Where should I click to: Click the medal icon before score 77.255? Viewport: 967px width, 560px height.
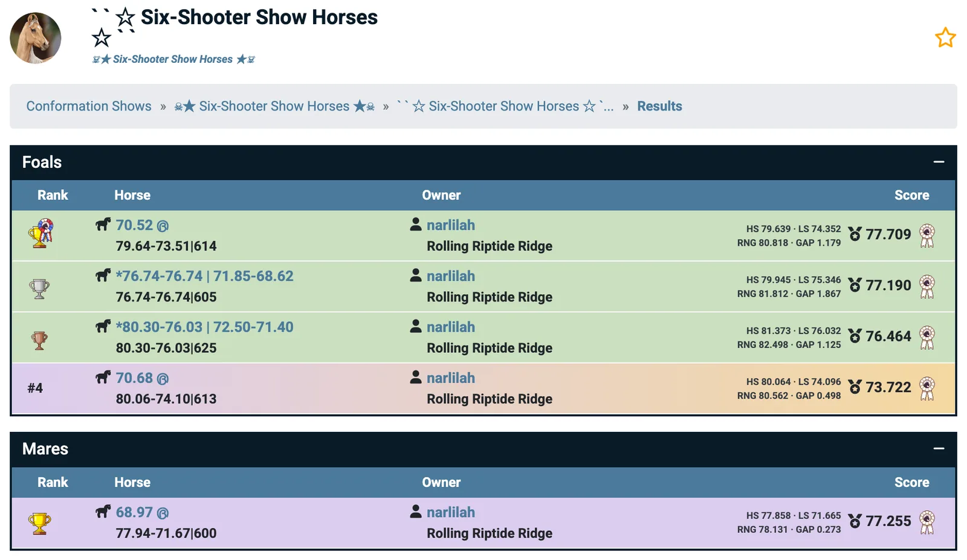(855, 521)
